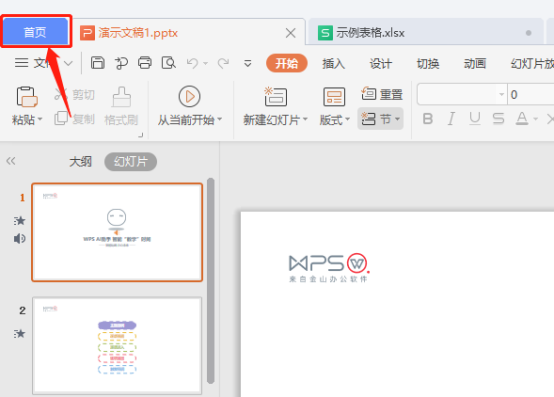
Task: Expand the font color dropdown arrow
Action: [536, 119]
